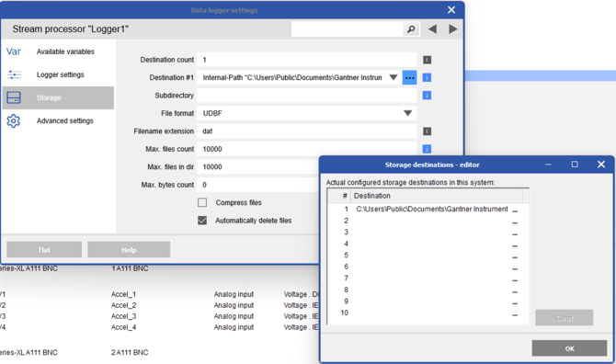Click the Destination column header
The image size is (616, 364).
pyautogui.click(x=437, y=196)
